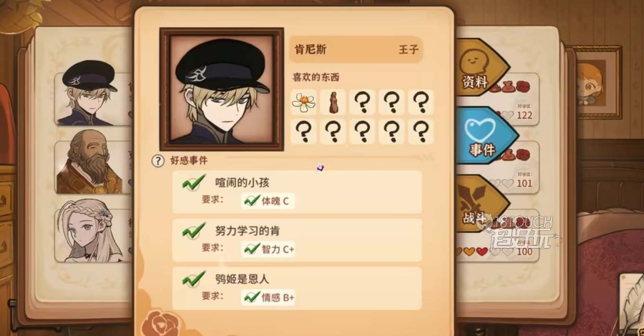Select the brown figurine liked item icon
The height and width of the screenshot is (336, 644).
(333, 102)
